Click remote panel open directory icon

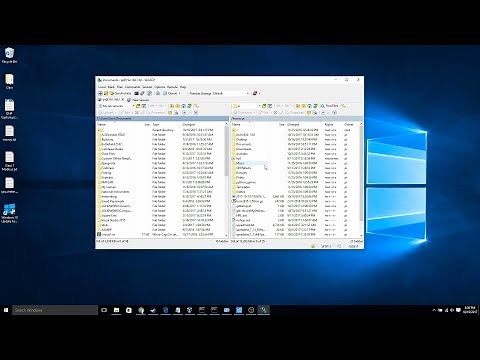264,106
